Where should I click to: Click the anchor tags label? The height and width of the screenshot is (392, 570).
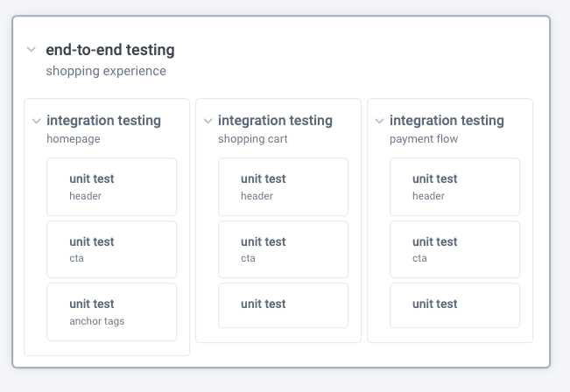pos(97,321)
